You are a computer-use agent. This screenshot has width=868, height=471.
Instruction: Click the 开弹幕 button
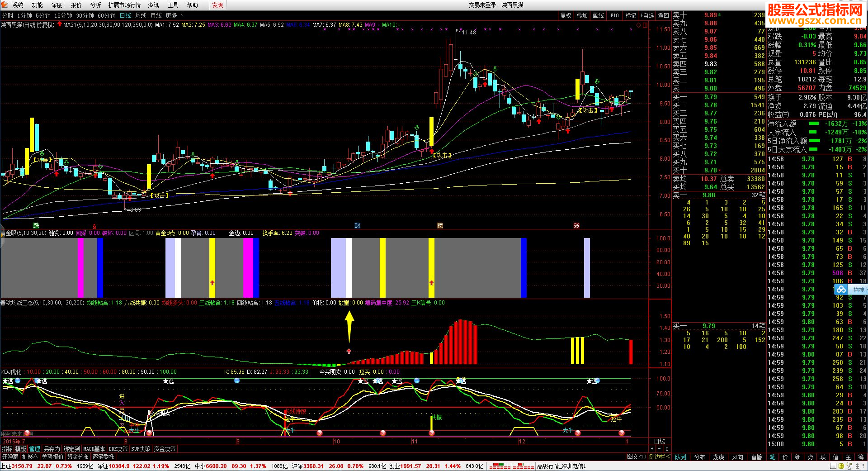click(10, 457)
